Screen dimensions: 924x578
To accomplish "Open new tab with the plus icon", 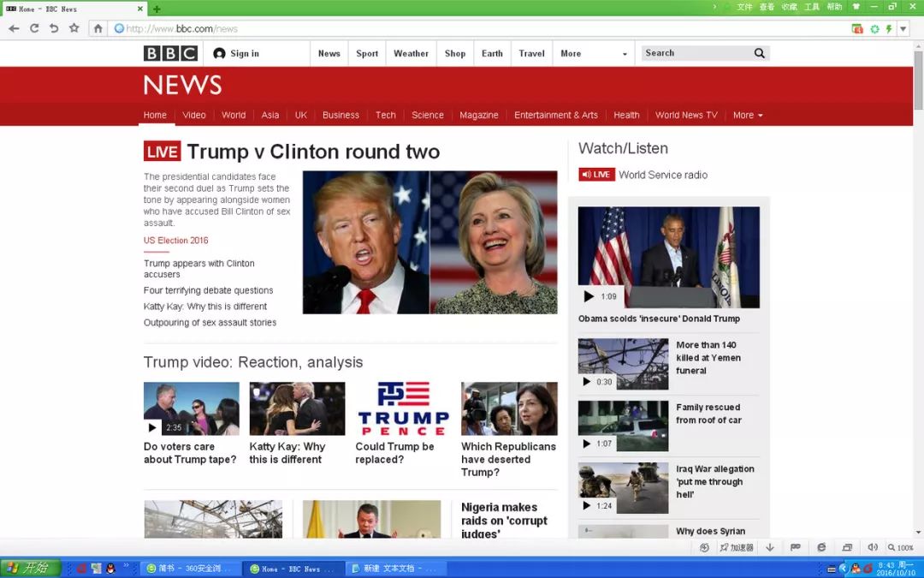I will click(157, 9).
